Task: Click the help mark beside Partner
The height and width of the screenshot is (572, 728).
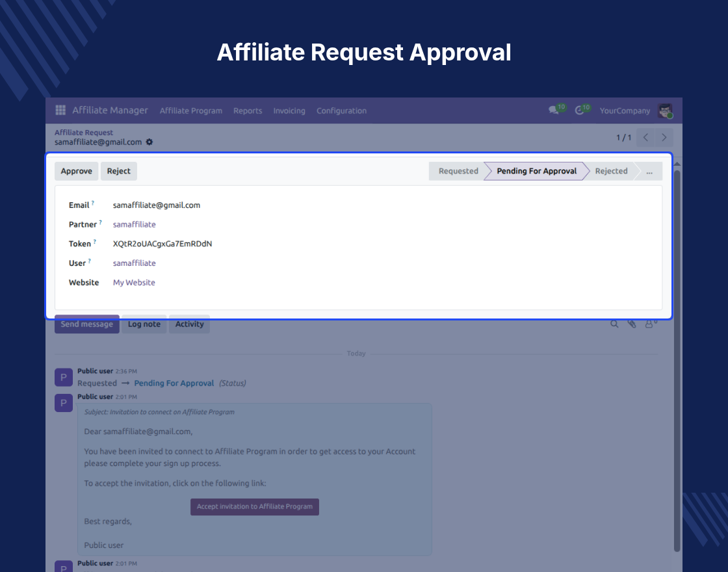Action: 100,222
